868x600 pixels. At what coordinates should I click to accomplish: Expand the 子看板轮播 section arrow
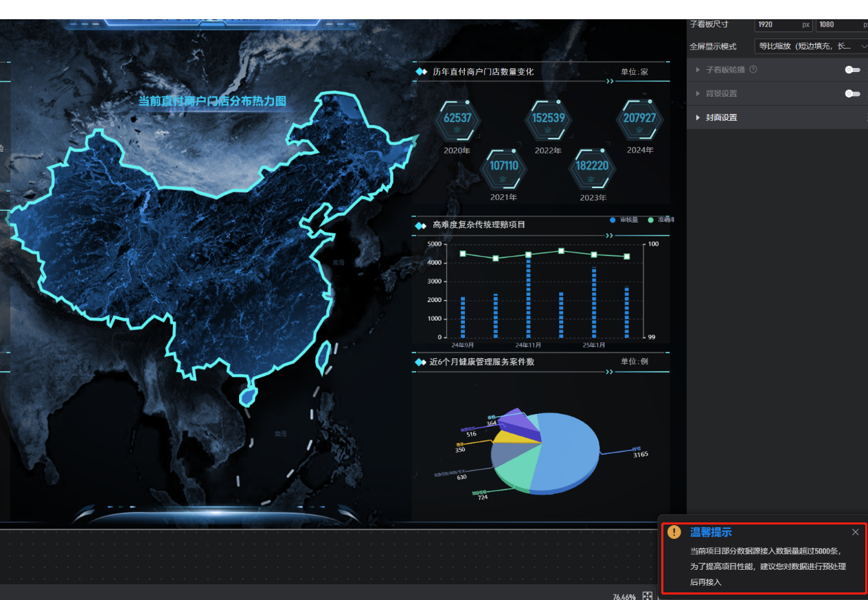pos(698,70)
